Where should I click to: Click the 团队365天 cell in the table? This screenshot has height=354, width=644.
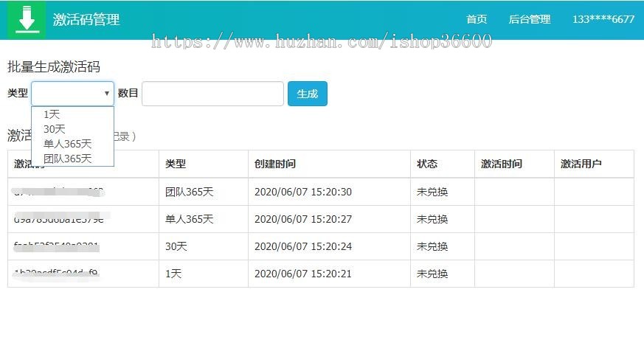tap(190, 192)
